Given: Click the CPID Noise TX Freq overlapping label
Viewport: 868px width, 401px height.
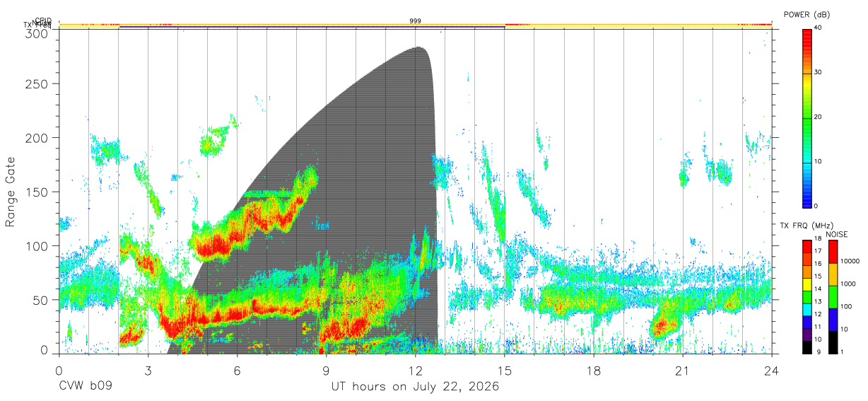Looking at the screenshot, I should 38,23.
